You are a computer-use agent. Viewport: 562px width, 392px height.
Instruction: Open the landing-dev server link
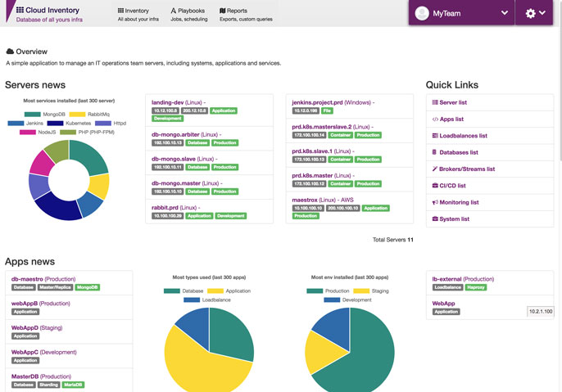coord(170,102)
